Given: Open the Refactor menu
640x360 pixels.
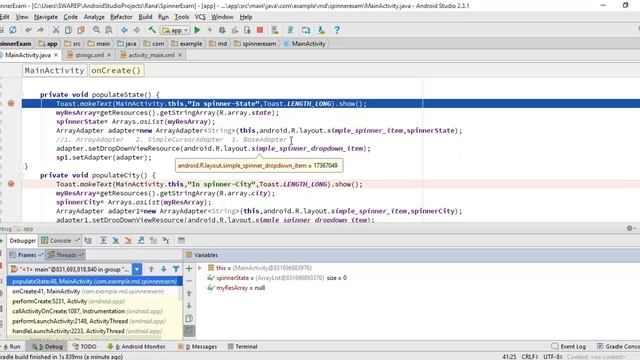Looking at the screenshot, I should pos(121,17).
